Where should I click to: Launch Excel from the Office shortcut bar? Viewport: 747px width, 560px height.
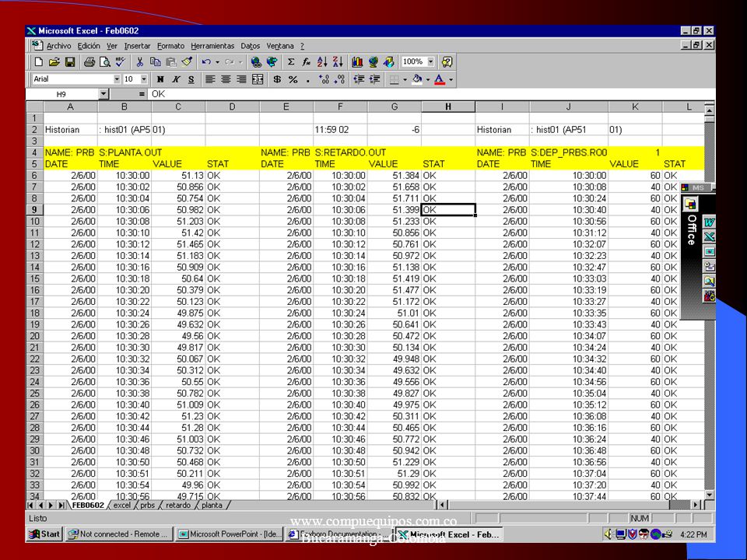point(710,237)
